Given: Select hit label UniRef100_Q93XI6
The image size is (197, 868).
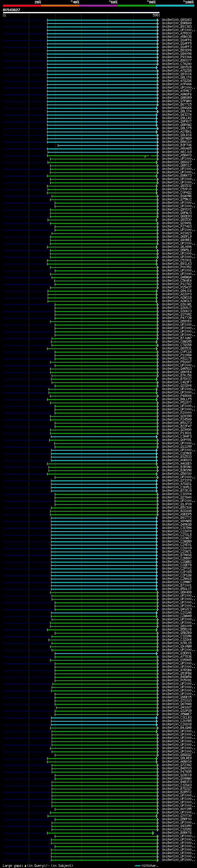Looking at the screenshot, I should click(177, 74).
